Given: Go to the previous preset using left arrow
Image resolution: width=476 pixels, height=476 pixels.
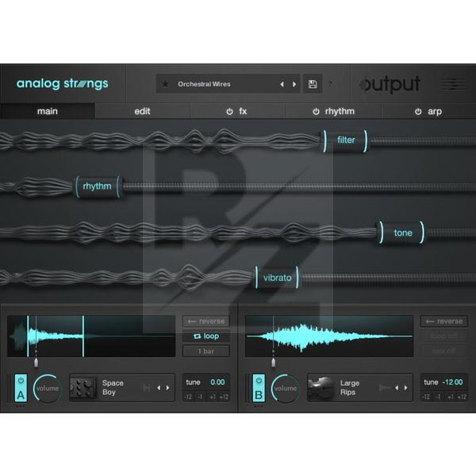Looking at the screenshot, I should (x=282, y=84).
